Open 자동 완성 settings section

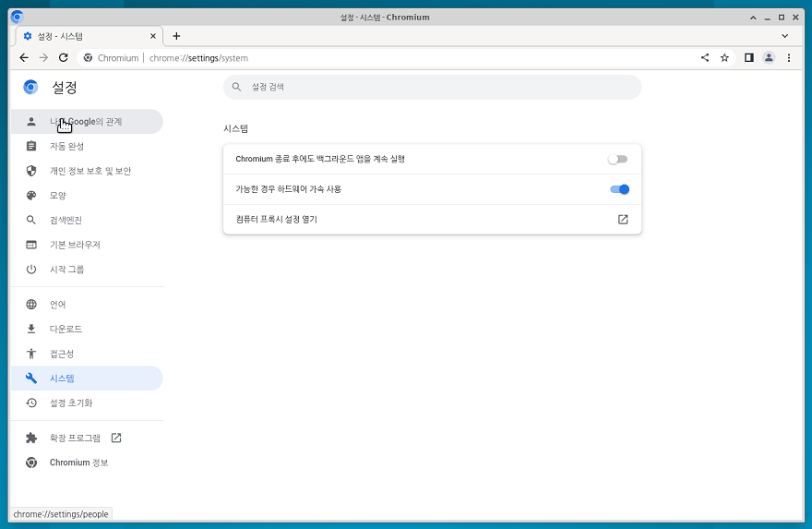point(87,146)
